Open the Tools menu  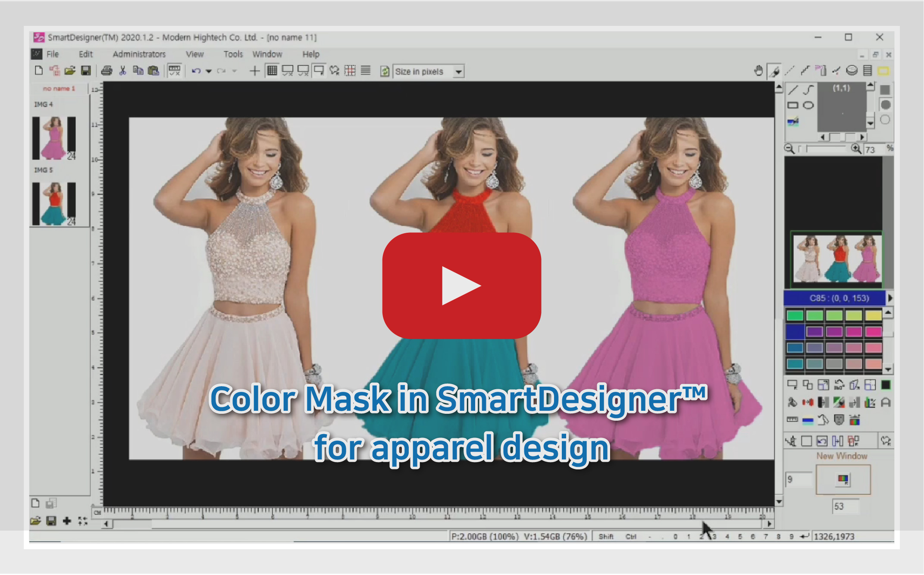(233, 54)
